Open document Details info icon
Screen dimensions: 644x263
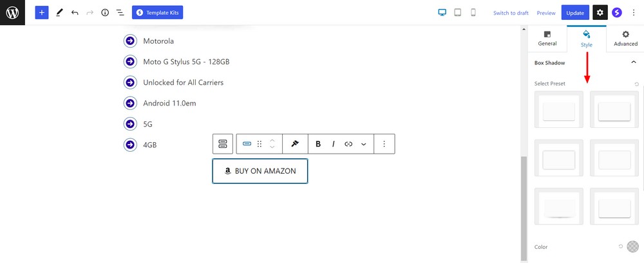tap(105, 13)
